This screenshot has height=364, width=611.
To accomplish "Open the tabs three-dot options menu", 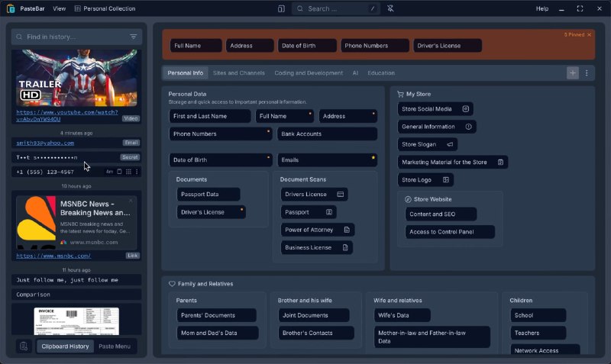I will pos(587,72).
